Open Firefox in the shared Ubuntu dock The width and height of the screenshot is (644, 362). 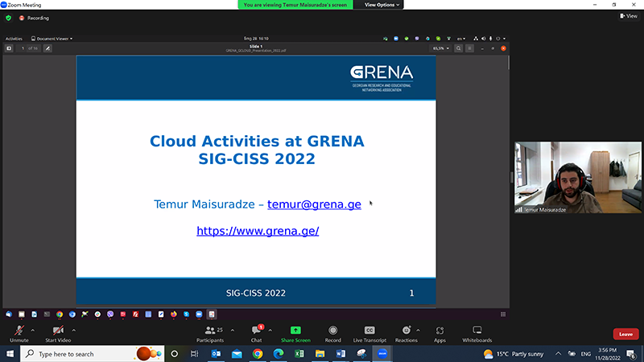coord(174,315)
